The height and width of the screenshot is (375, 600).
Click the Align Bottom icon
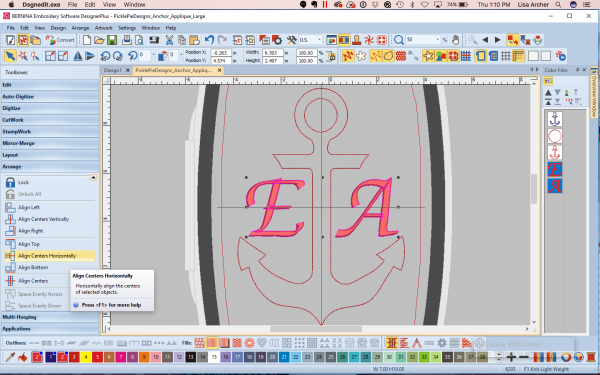point(10,267)
